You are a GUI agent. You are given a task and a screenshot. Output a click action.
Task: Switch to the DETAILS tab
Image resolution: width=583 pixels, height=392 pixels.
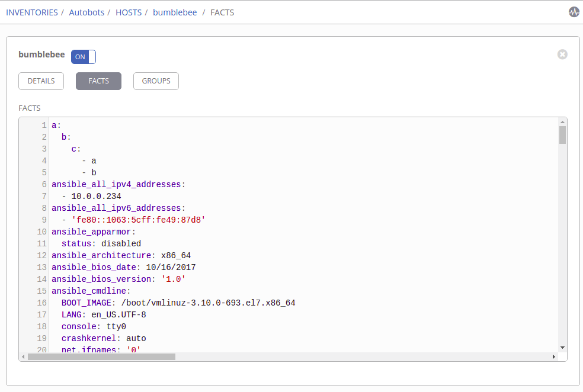(x=41, y=81)
